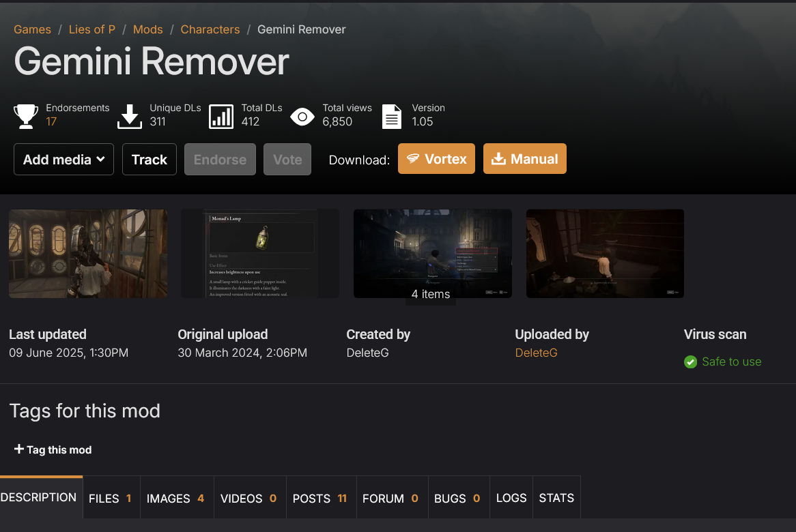Viewport: 796px width, 532px height.
Task: Click the green Safe to use checkmark icon
Action: click(690, 361)
